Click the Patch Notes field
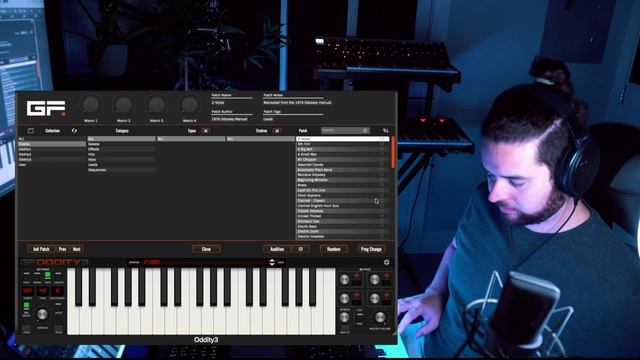This screenshot has width=640, height=360. click(297, 103)
